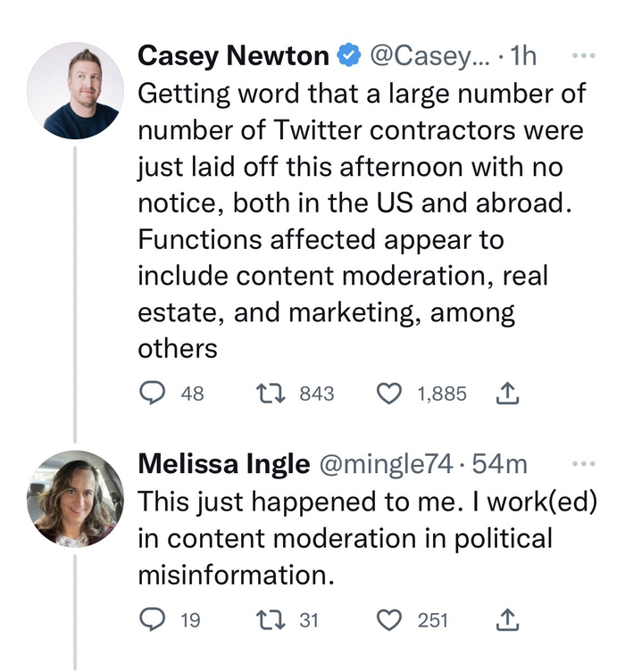Viewport: 625px width, 672px height.
Task: Open Casey Newton's profile picture
Action: click(75, 90)
